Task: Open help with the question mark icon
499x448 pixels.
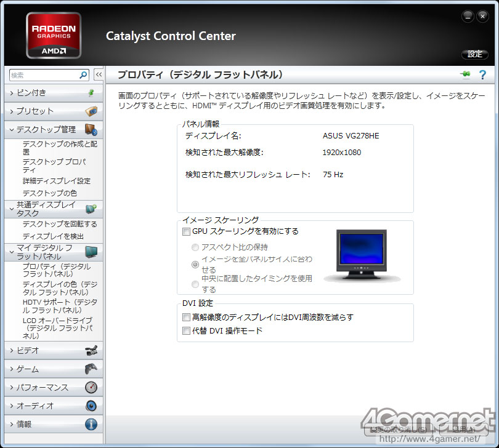Action: (482, 74)
